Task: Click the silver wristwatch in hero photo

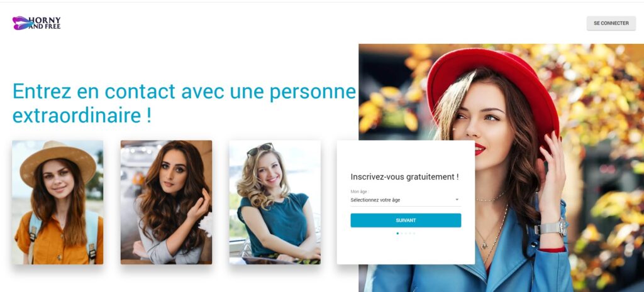Action: pos(551,228)
